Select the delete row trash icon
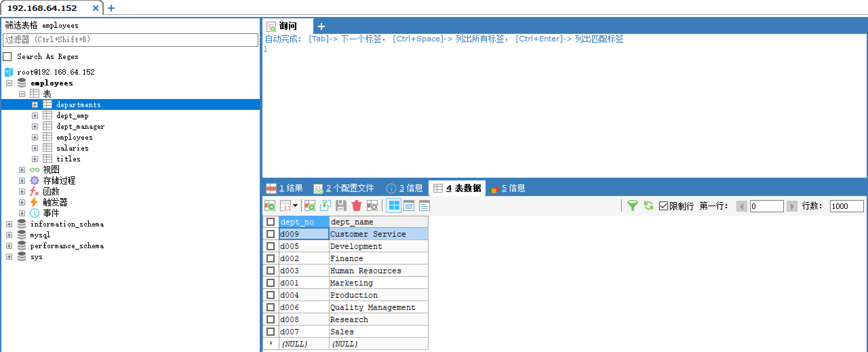Viewport: 868px width, 352px height. click(356, 206)
